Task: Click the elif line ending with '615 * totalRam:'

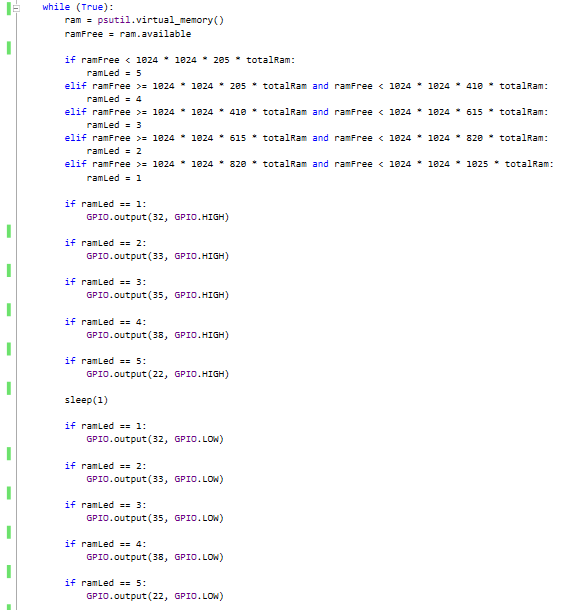Action: [306, 112]
